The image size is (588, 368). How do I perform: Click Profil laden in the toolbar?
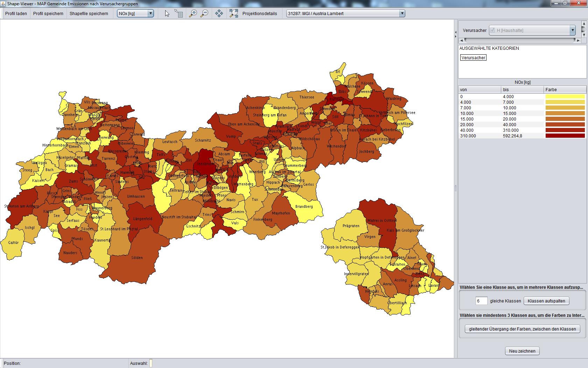16,14
